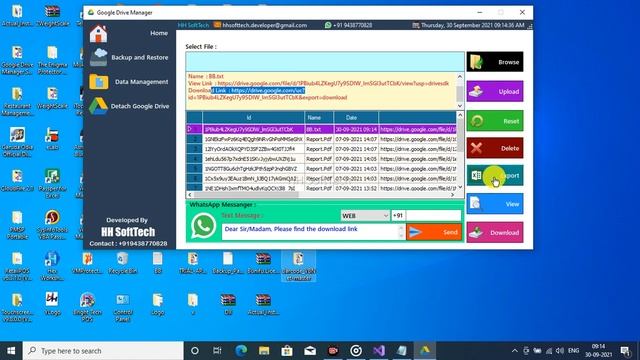Click the Date column header
Viewport: 640px width, 360px height.
356,118
